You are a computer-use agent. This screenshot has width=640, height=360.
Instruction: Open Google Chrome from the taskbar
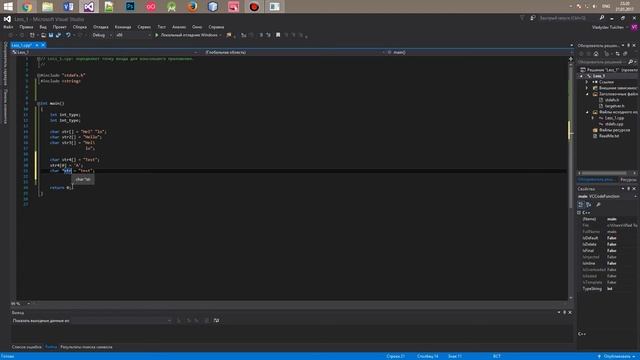[27, 7]
